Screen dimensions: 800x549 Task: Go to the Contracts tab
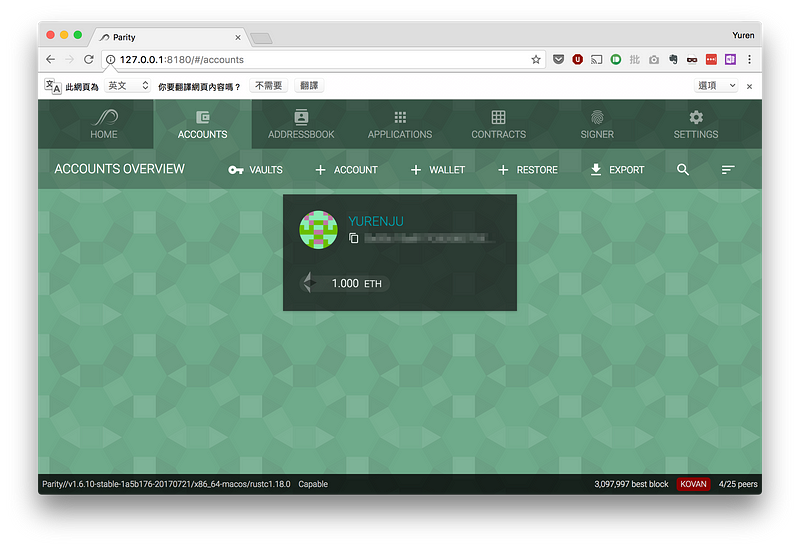498,125
